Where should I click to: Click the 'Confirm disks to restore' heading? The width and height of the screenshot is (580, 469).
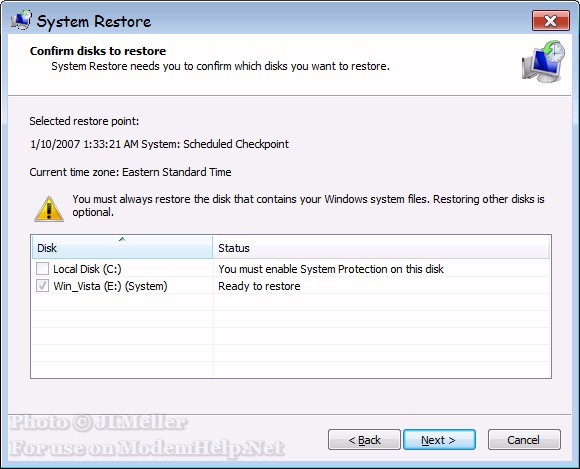click(x=98, y=51)
